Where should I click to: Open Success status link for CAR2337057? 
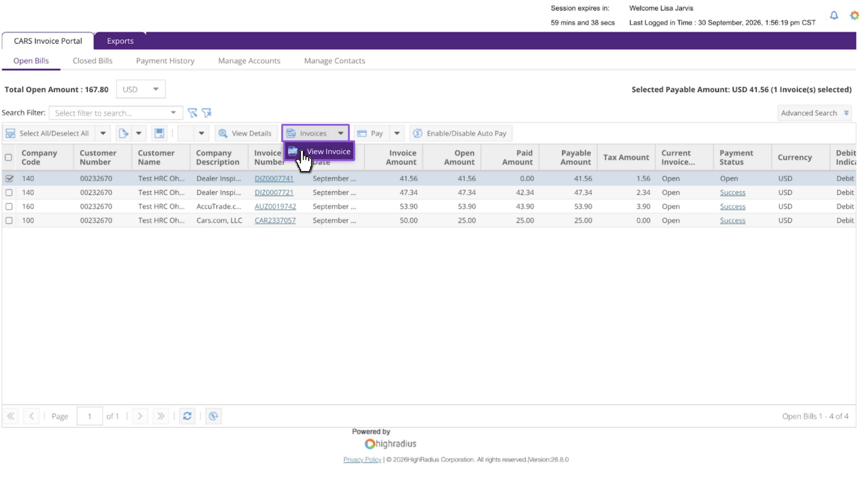[x=732, y=220]
